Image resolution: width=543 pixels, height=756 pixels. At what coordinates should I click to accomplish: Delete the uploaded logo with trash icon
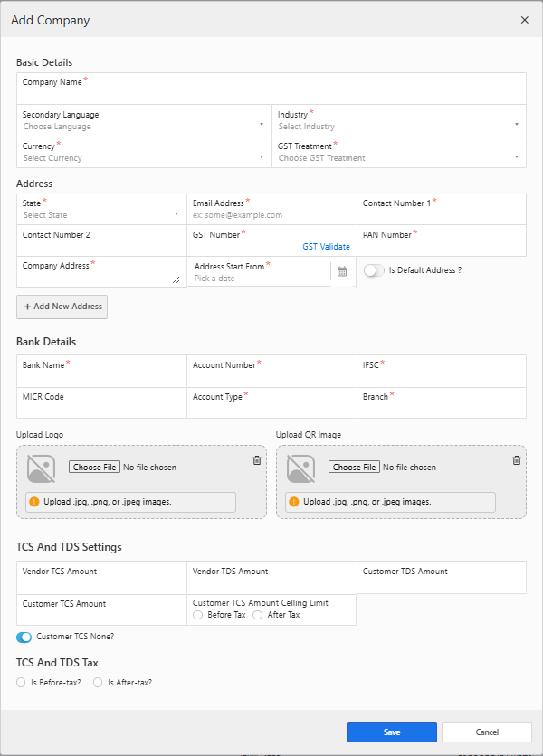(x=257, y=460)
